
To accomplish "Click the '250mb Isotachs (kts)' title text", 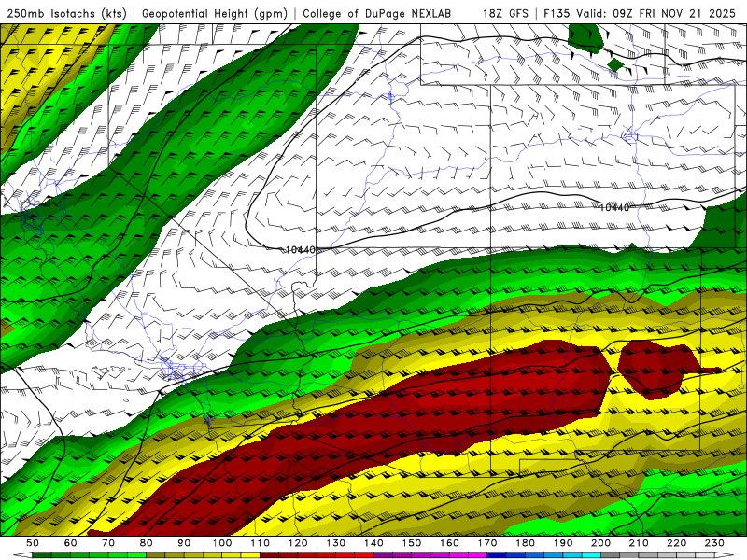I will pos(66,13).
